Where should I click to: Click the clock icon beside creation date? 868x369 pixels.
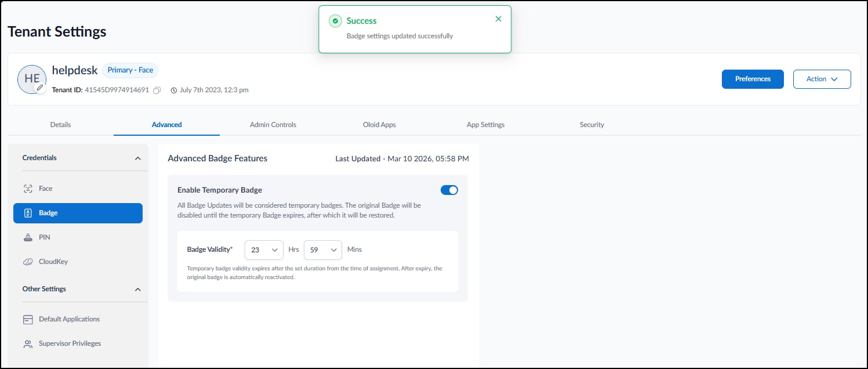click(x=174, y=90)
